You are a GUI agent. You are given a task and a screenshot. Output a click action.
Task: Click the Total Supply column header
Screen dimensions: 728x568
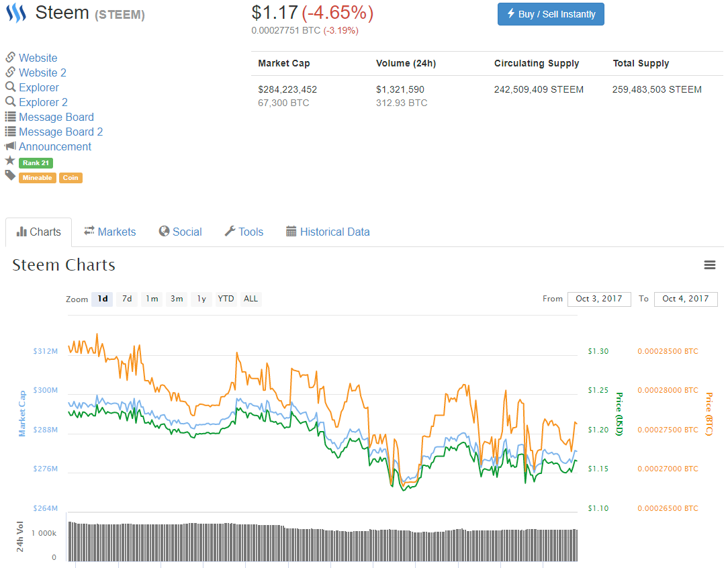tap(641, 64)
